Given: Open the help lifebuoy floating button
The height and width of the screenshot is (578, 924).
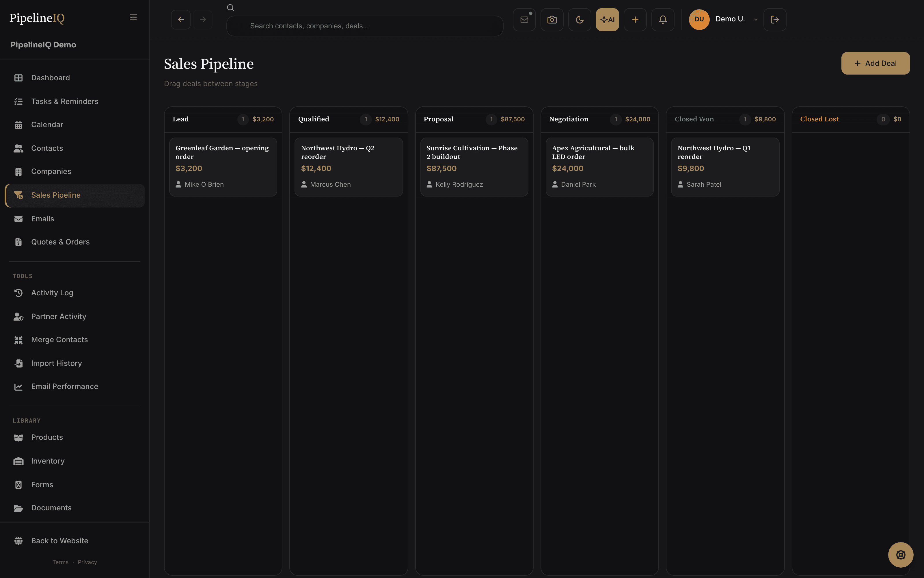Looking at the screenshot, I should tap(901, 555).
